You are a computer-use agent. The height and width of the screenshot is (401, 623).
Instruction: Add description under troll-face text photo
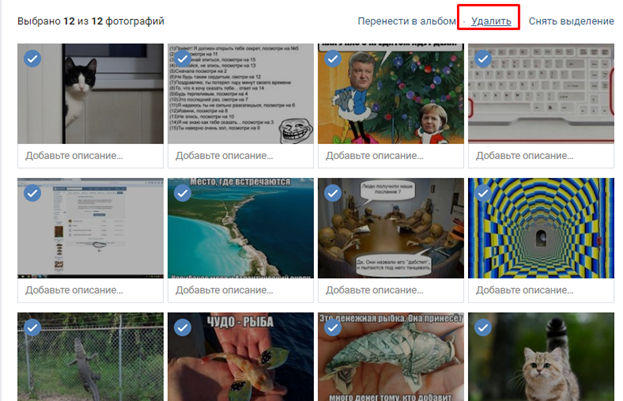[240, 156]
